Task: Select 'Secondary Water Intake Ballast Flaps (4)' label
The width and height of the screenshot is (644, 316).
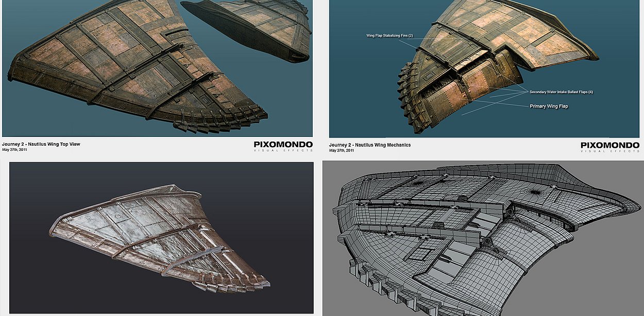Action: 561,92
